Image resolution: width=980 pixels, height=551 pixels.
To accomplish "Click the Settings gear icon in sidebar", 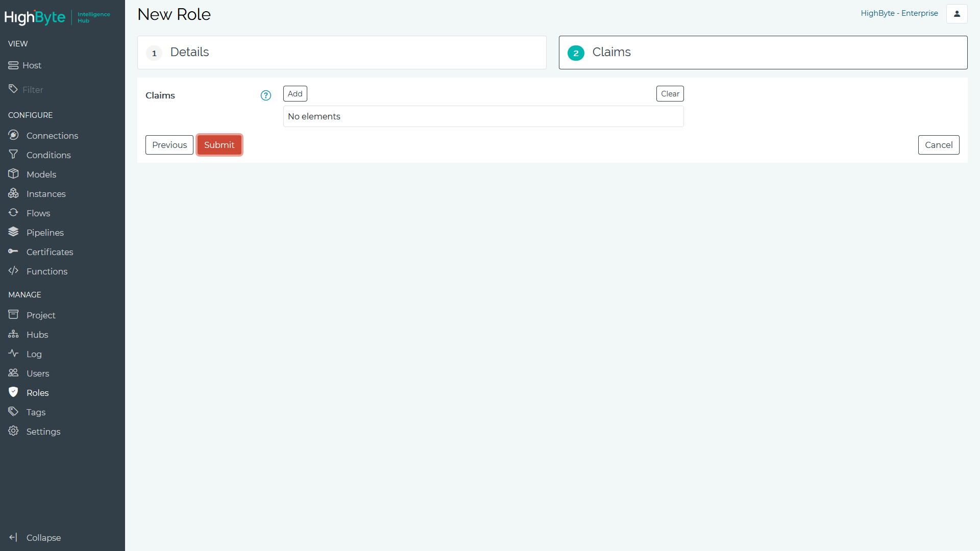I will (x=13, y=431).
